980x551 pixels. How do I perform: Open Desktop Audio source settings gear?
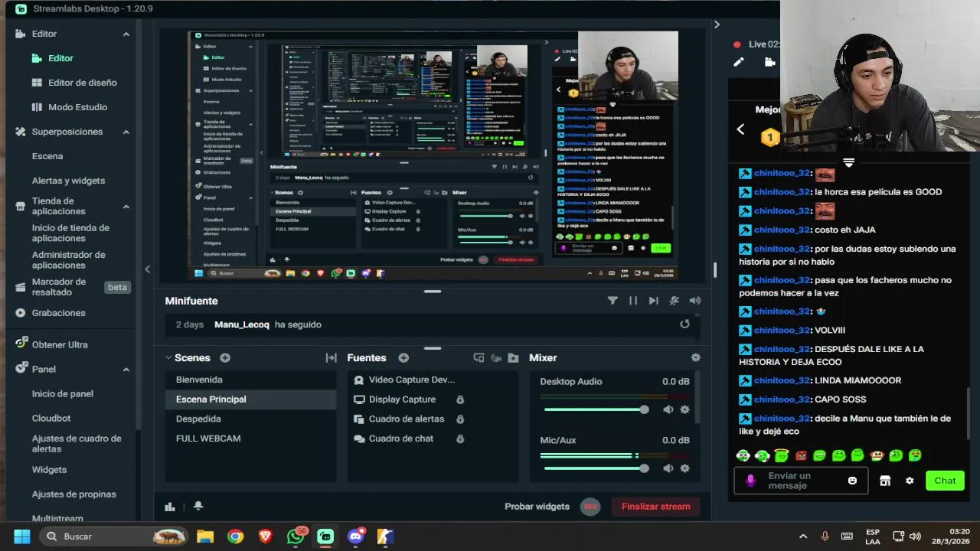pos(684,409)
